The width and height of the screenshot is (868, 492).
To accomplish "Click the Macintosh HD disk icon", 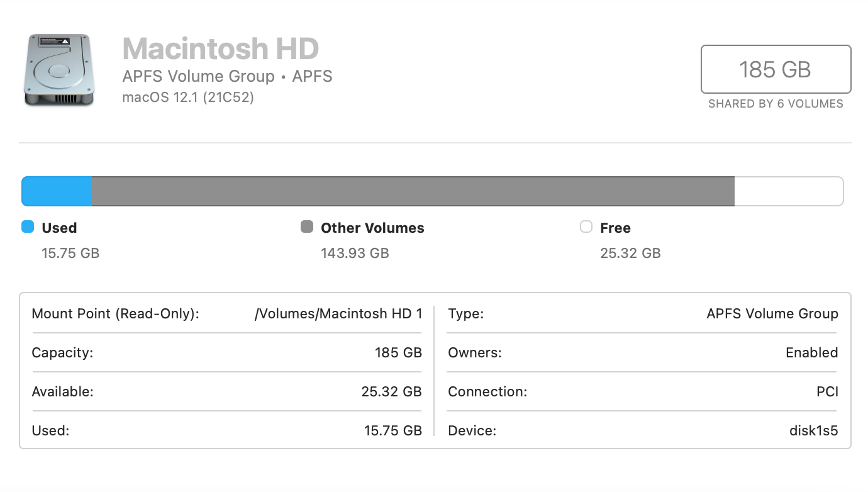I will click(58, 70).
